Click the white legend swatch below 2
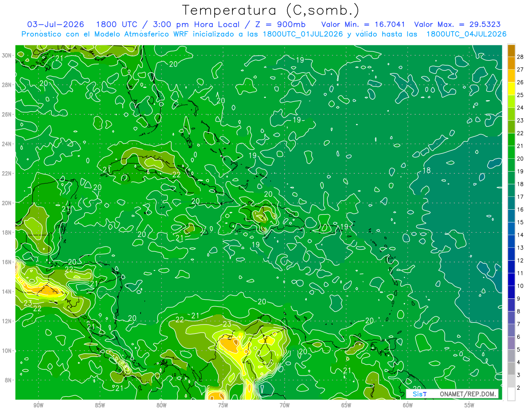Viewport: 532px width, 411px height. (x=511, y=394)
